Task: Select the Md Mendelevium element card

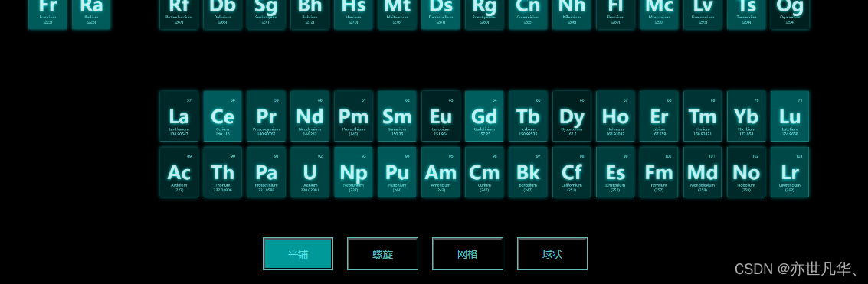Action: pyautogui.click(x=703, y=172)
